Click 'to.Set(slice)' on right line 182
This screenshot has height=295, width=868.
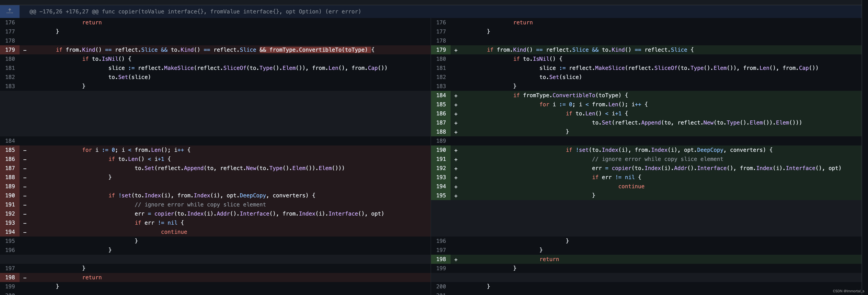tap(560, 77)
